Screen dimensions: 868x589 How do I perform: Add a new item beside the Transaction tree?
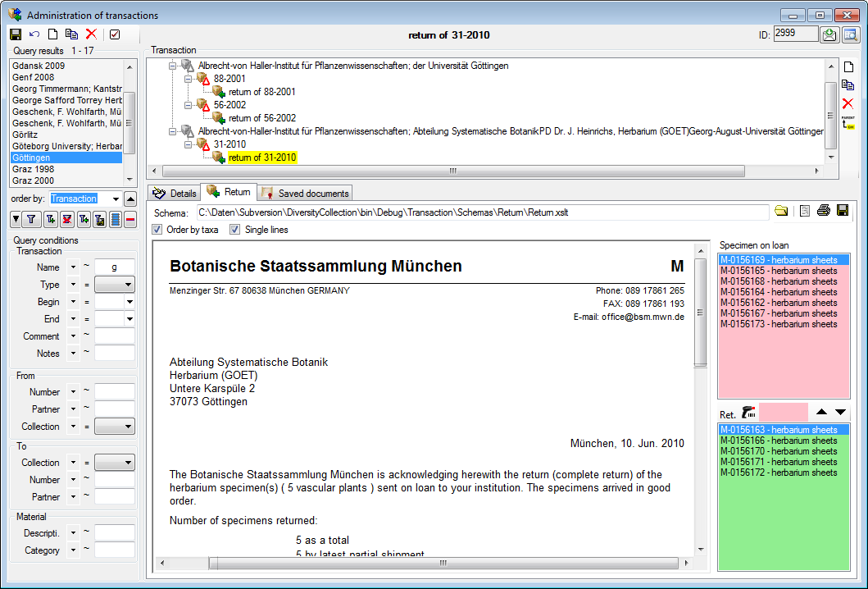848,67
